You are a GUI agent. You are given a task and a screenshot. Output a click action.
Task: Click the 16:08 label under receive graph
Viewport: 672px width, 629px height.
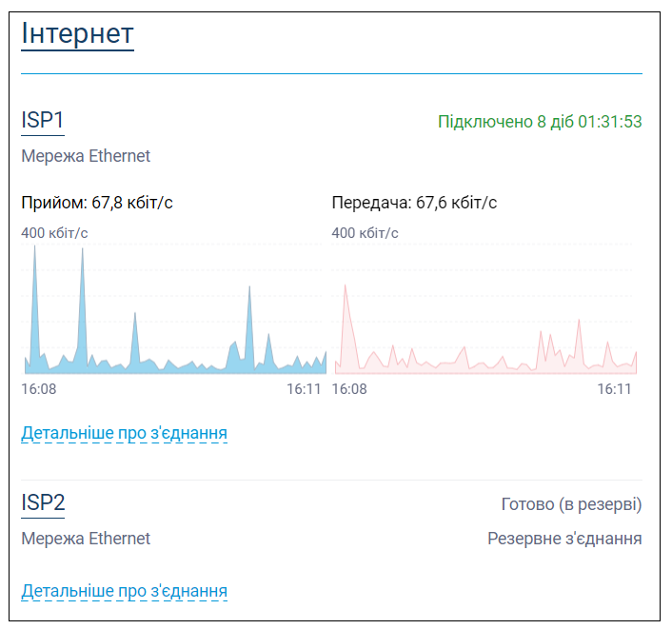39,389
